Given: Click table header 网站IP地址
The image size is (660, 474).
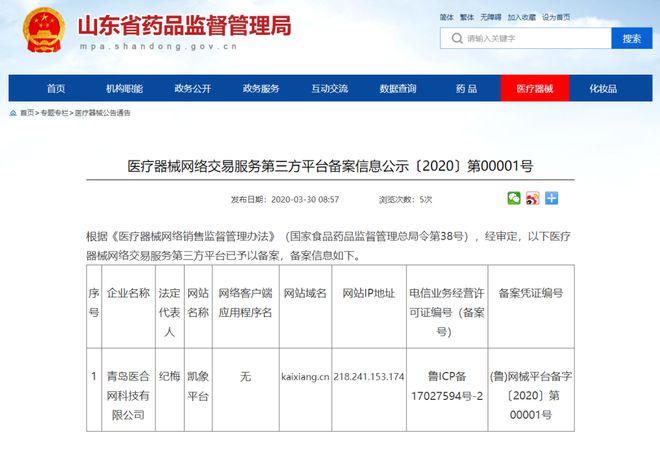Looking at the screenshot, I should tap(369, 293).
